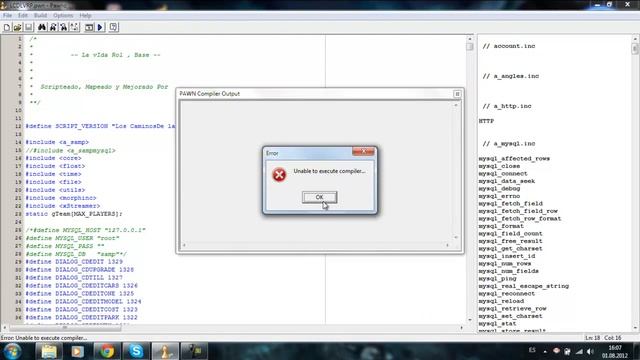The width and height of the screenshot is (640, 360).
Task: Click the Show Desktop strip on the taskbar
Action: 637,351
